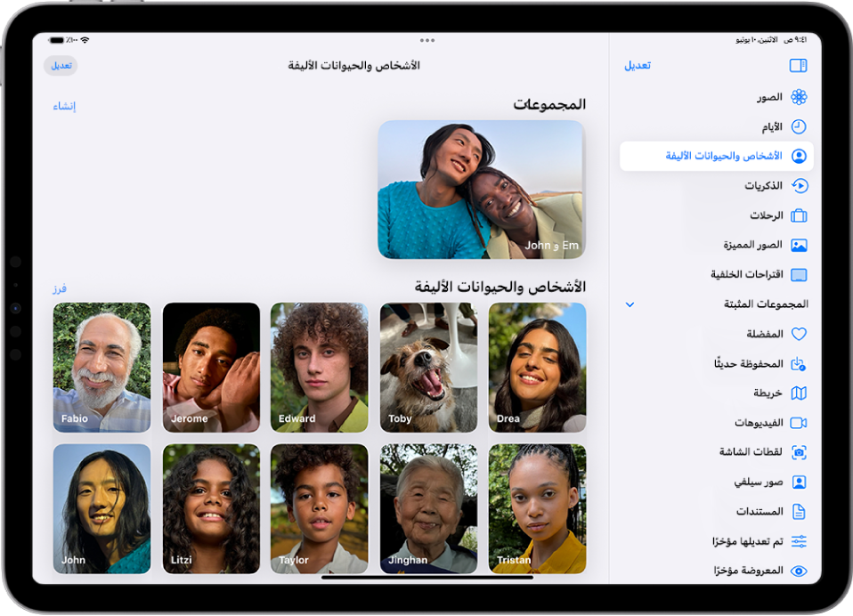Click the الفيديوهات label

coord(759,423)
